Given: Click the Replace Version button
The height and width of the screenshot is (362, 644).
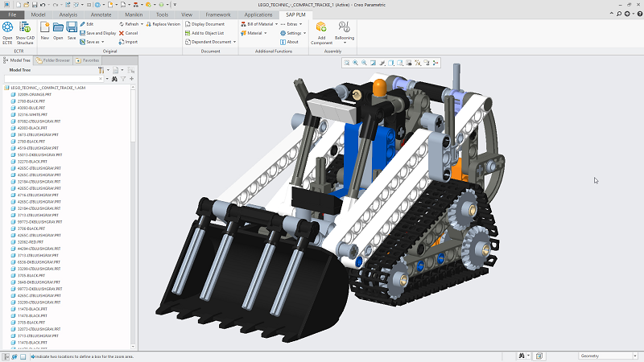Looking at the screenshot, I should 163,24.
